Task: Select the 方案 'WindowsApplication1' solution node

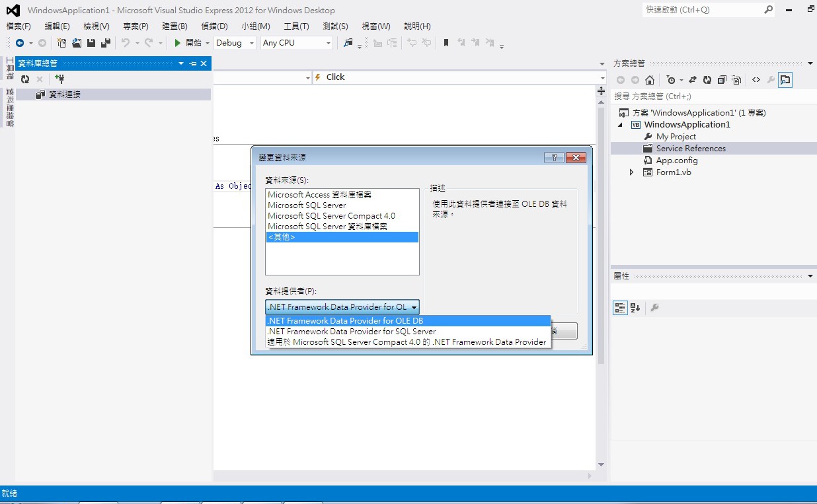Action: (699, 113)
